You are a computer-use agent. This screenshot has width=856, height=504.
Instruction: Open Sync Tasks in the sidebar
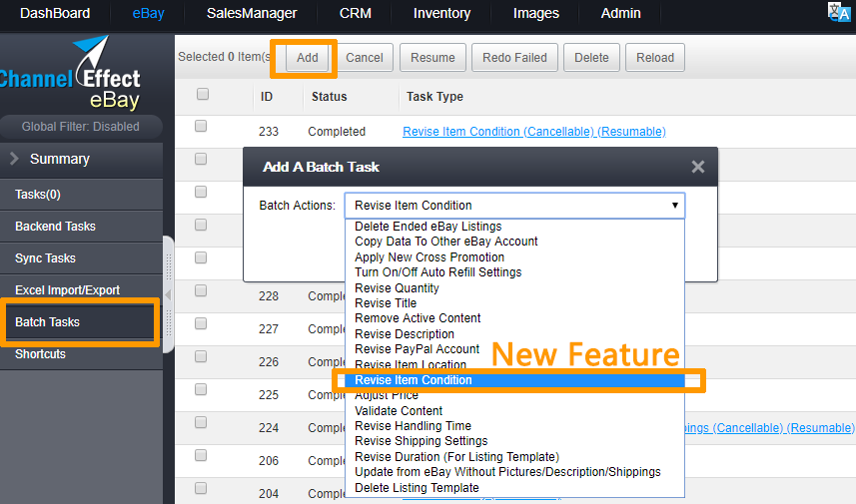[x=81, y=258]
